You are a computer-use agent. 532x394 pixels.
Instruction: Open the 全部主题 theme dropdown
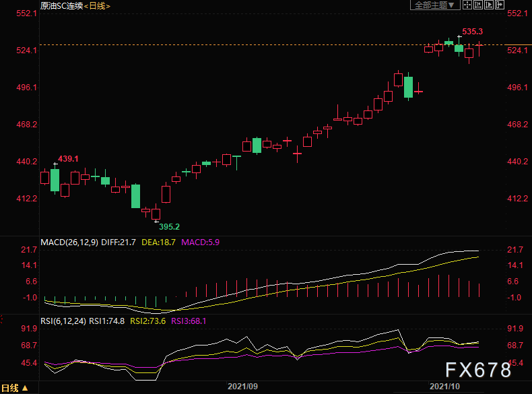pyautogui.click(x=435, y=5)
